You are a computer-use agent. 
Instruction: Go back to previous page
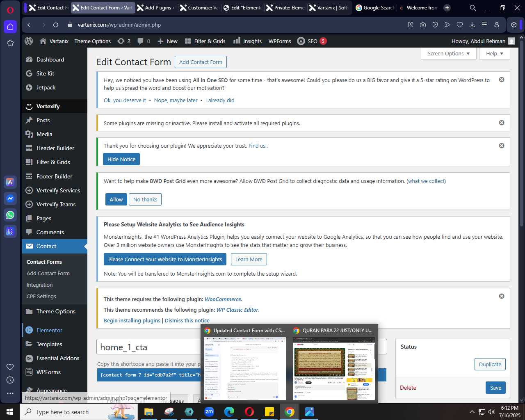pos(29,25)
